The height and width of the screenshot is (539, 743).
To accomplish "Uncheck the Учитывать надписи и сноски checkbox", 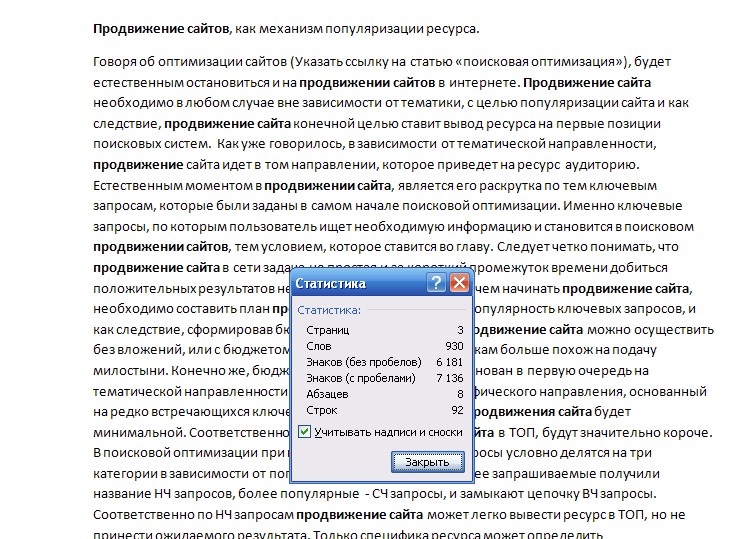I will (x=305, y=431).
